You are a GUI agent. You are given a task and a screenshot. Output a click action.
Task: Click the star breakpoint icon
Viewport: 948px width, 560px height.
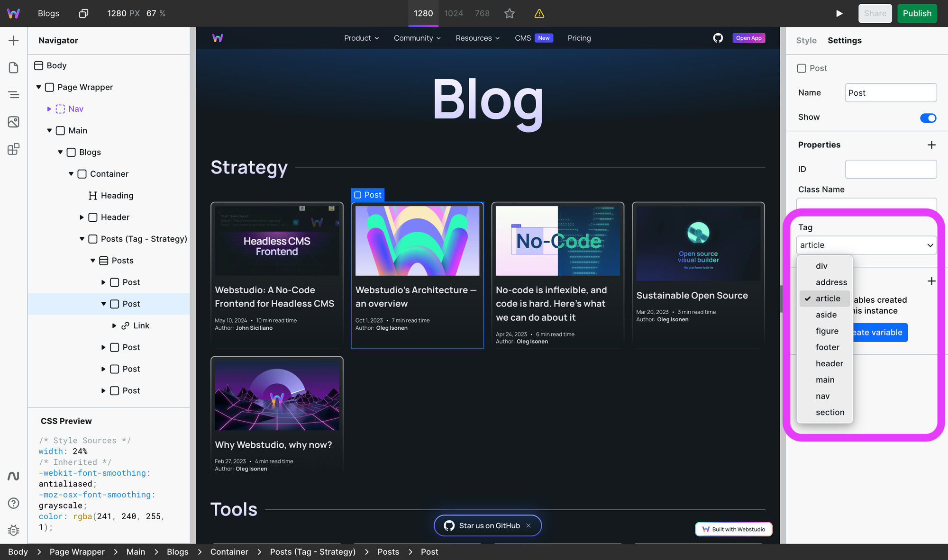pyautogui.click(x=510, y=13)
